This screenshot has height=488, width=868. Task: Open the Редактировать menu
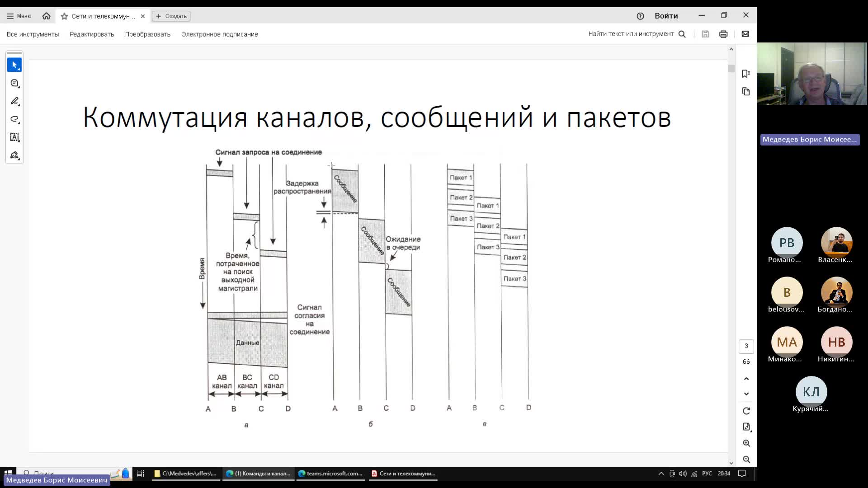(92, 34)
